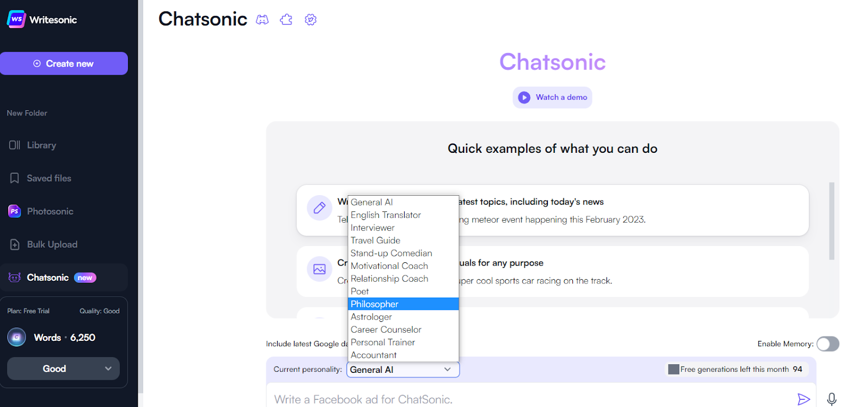Click the new badge next to Chatsonic
The image size is (868, 407).
tap(85, 277)
